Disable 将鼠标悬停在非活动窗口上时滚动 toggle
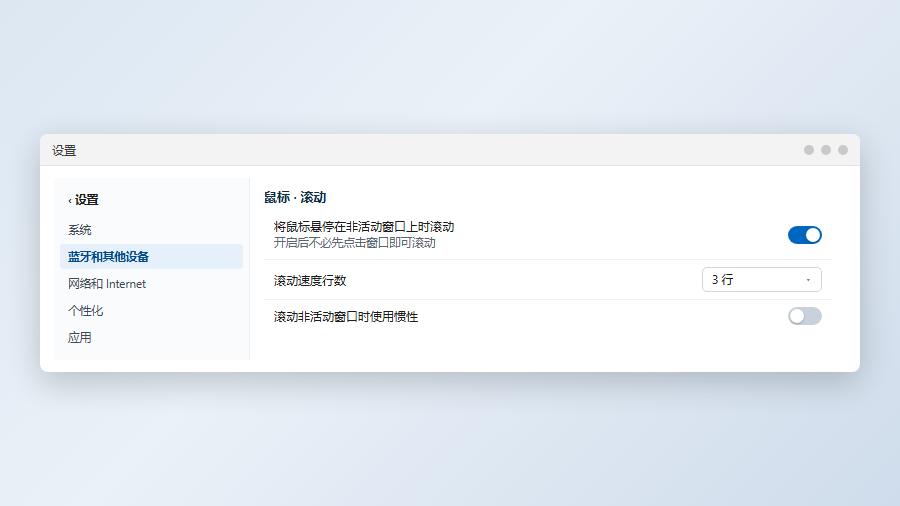This screenshot has height=506, width=900. click(804, 235)
